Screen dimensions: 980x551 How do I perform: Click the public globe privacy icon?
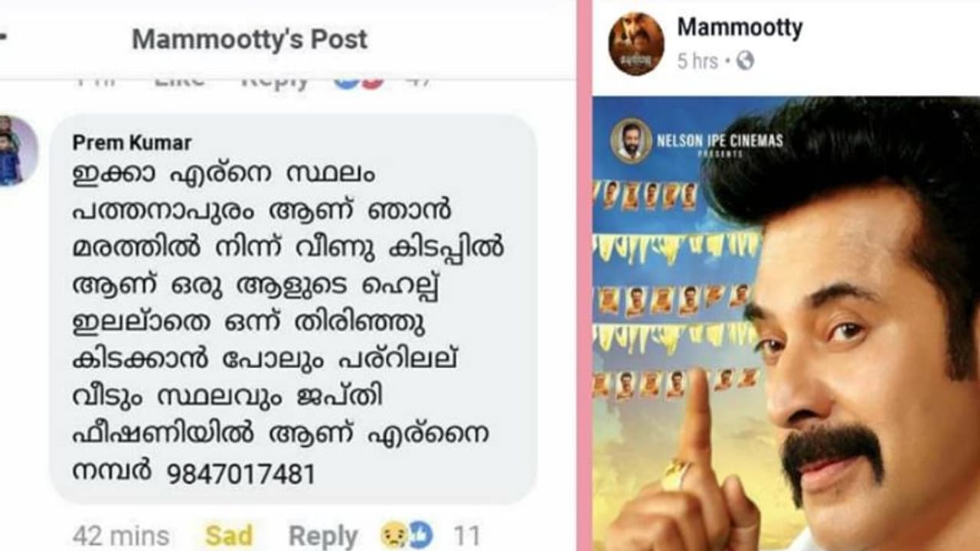(x=745, y=61)
